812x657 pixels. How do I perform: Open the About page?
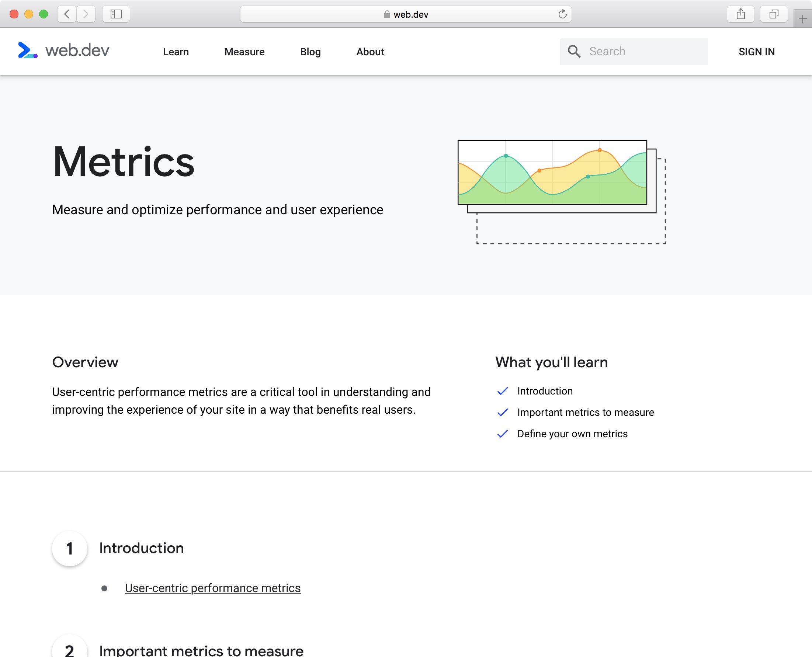(370, 52)
